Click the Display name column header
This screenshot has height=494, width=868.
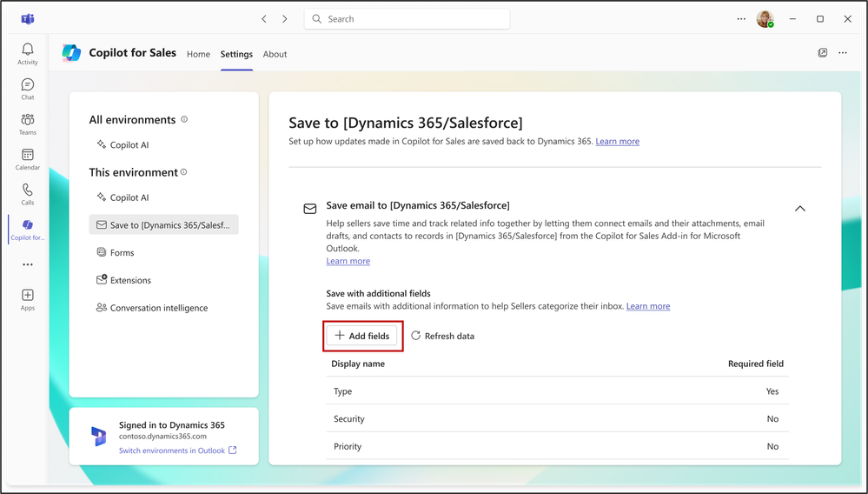click(358, 364)
